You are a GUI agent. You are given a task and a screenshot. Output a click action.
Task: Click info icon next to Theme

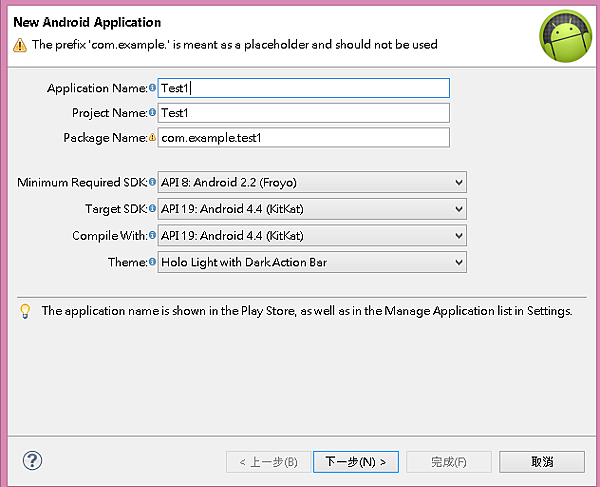click(153, 262)
